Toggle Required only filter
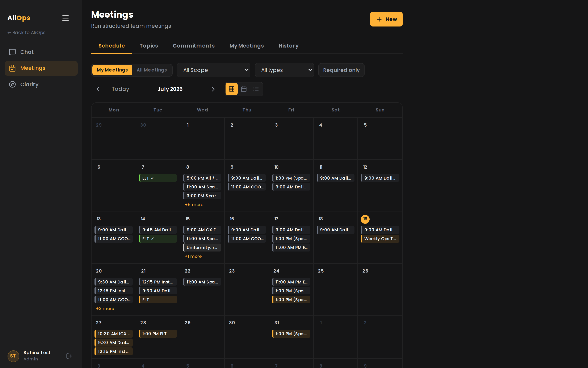 [x=341, y=70]
